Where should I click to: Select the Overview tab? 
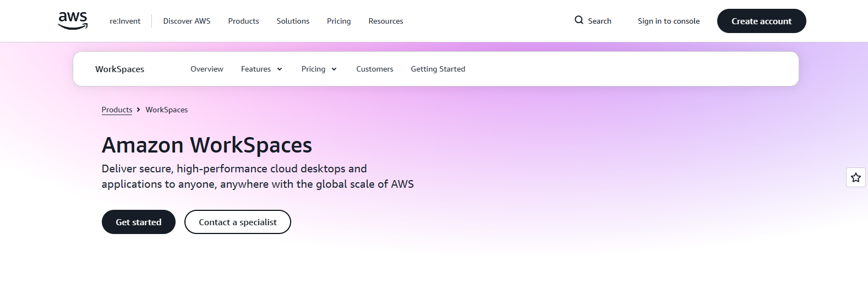(x=207, y=69)
